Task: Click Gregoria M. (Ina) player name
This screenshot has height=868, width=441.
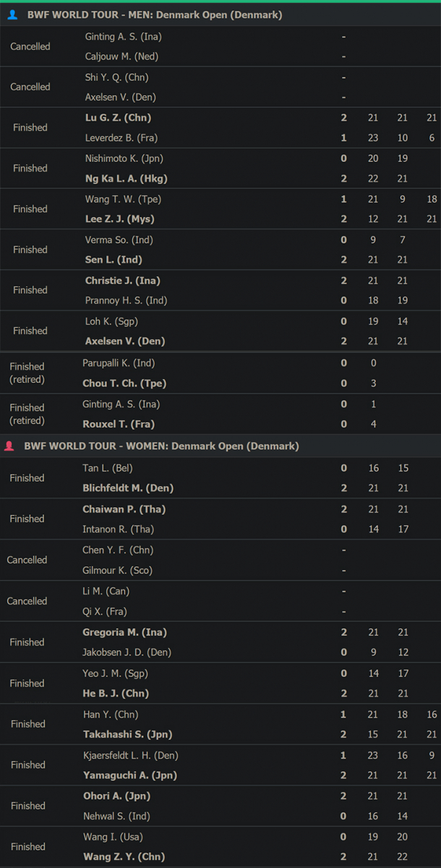Action: tap(124, 632)
